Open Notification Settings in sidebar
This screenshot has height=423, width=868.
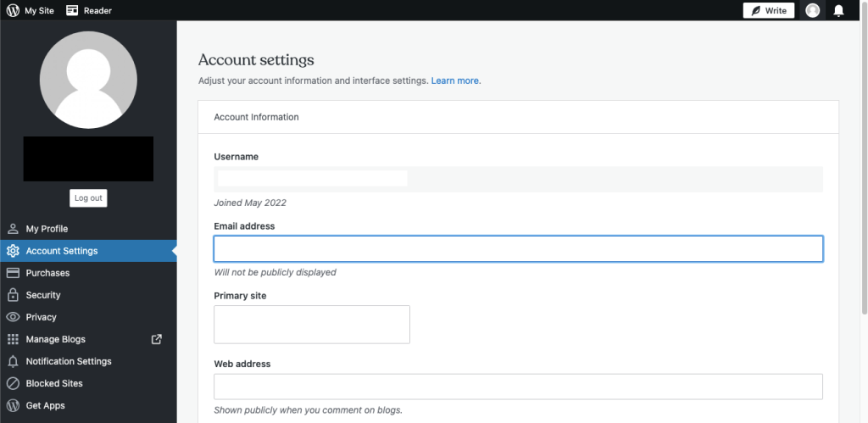point(88,361)
